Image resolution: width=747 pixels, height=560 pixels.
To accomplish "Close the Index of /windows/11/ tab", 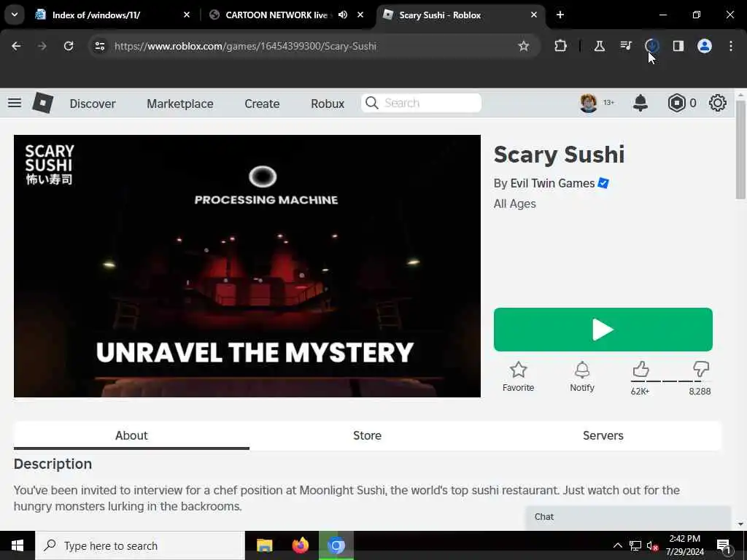I will 187,15.
